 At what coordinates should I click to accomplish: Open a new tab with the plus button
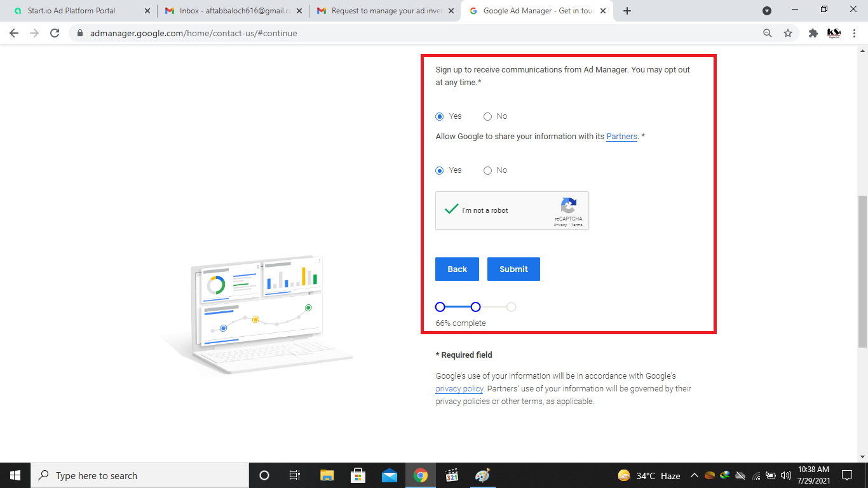point(627,11)
